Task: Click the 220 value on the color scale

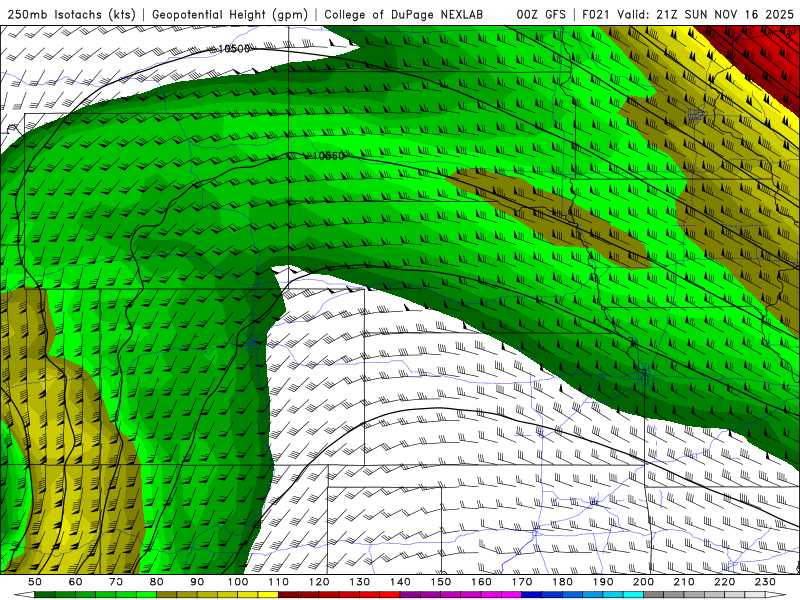Action: click(x=725, y=582)
